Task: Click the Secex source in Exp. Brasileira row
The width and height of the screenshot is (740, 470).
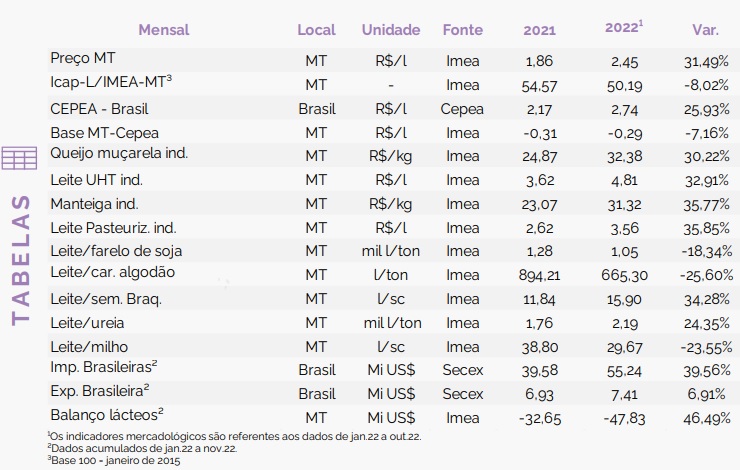Action: tap(462, 394)
